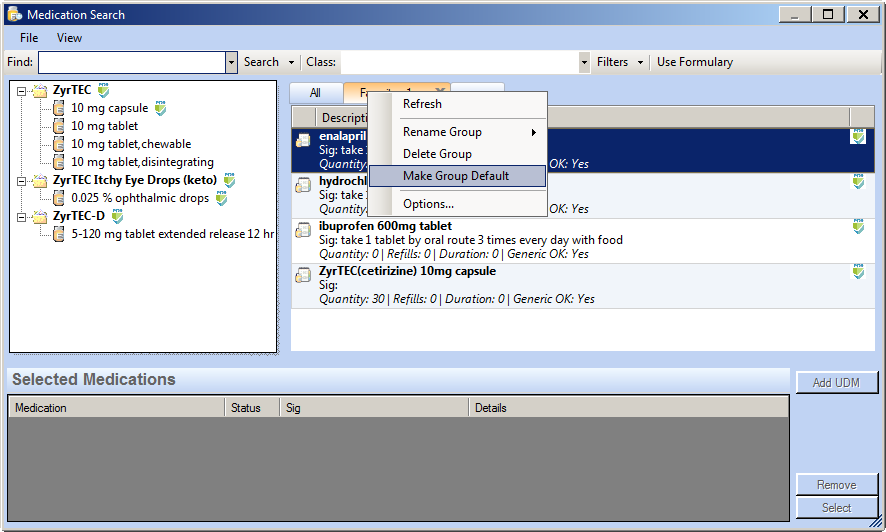
Task: Choose Options... from the context menu
Action: (x=457, y=204)
